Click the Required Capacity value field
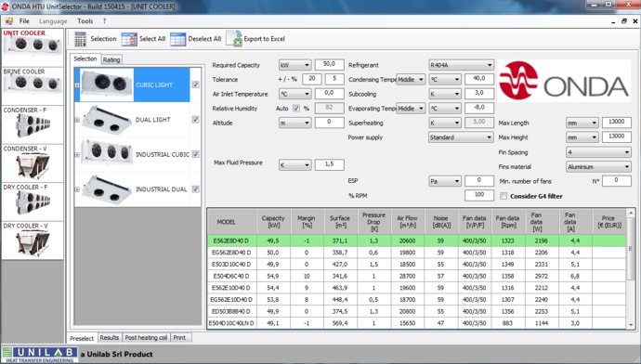This screenshot has height=364, width=641. coord(329,65)
